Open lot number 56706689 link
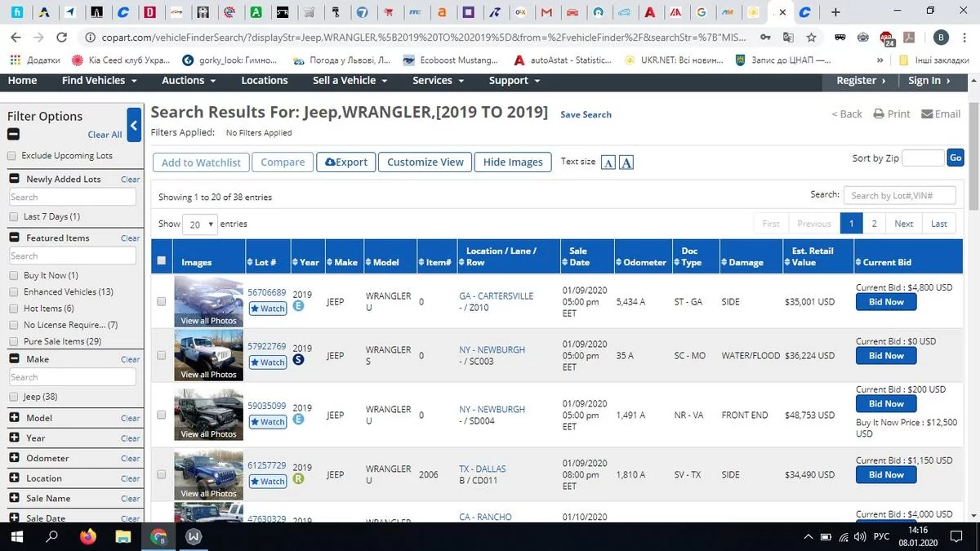Viewport: 980px width, 551px height. [x=266, y=292]
